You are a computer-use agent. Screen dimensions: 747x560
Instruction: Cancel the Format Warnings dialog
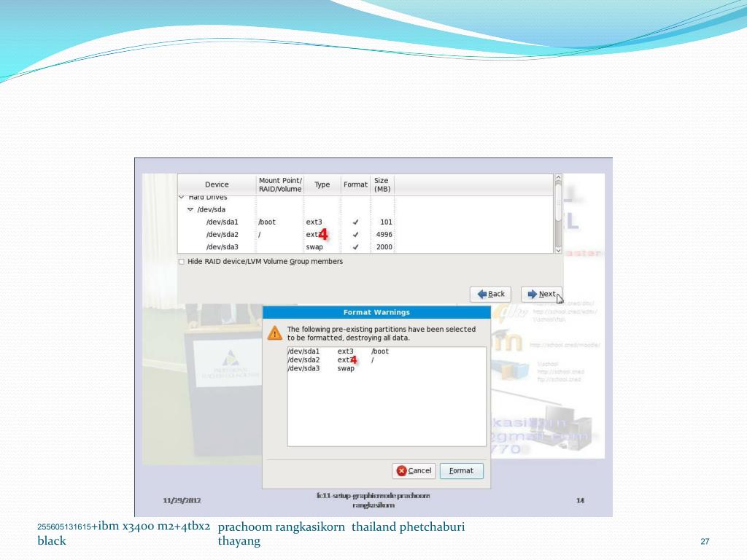(x=414, y=470)
